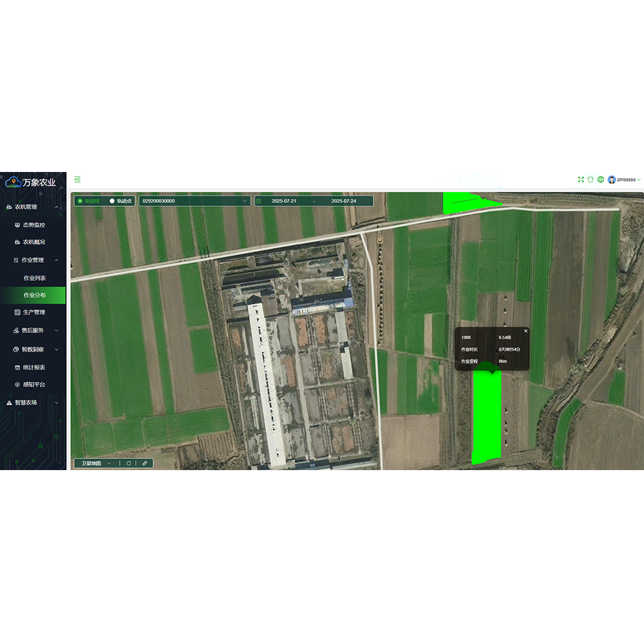Select the 轨迹线 radio button
Viewport: 644px width, 644px height.
click(x=80, y=201)
